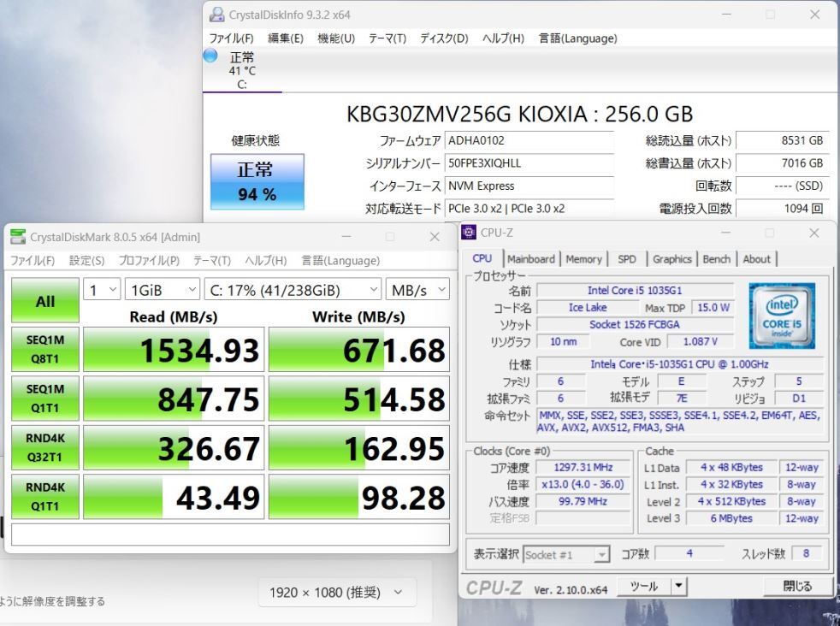Open 機能(U) menu in CrystalDiskInfo
The width and height of the screenshot is (840, 626).
[x=336, y=38]
